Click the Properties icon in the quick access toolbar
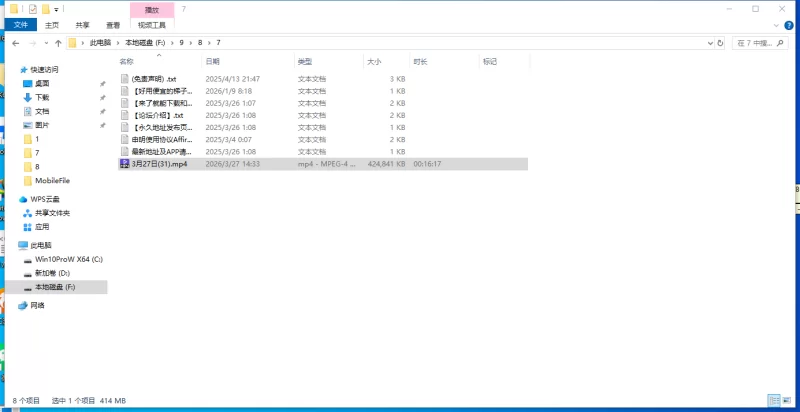This screenshot has height=412, width=800. click(33, 9)
